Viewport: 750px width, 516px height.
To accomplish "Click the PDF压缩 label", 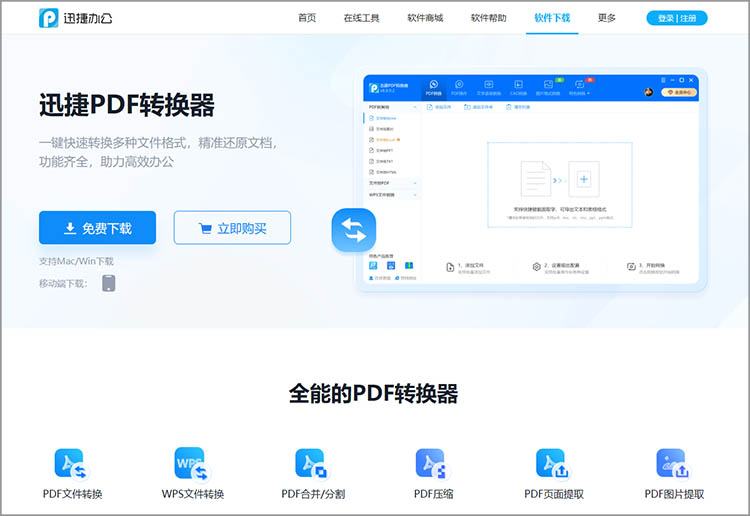I will 433,494.
